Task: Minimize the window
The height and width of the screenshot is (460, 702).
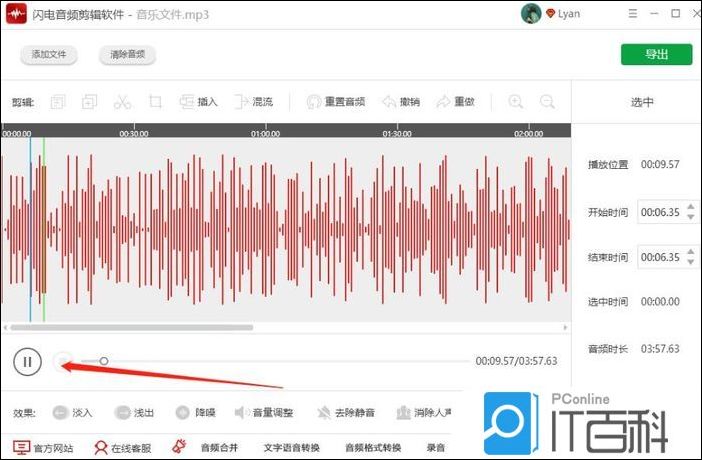Action: point(654,13)
